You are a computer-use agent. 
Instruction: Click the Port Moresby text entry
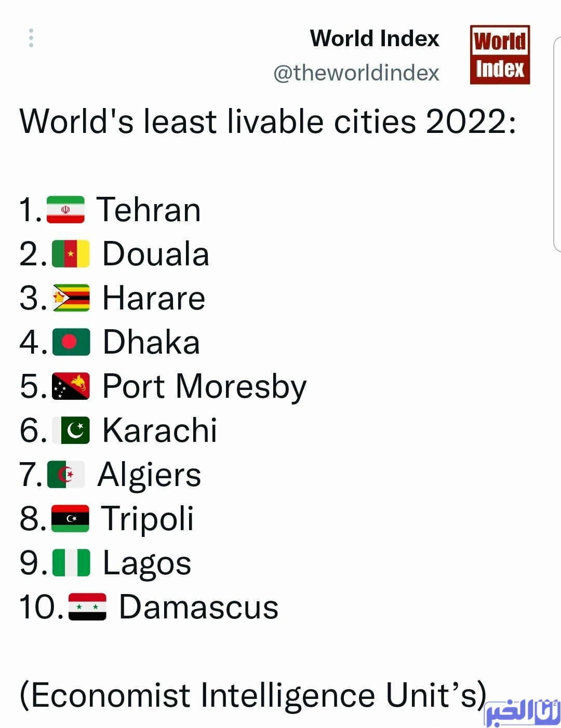click(x=205, y=387)
